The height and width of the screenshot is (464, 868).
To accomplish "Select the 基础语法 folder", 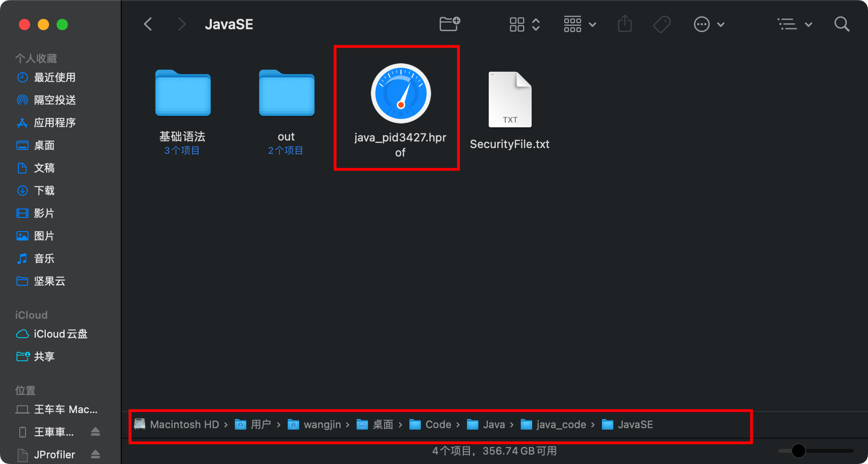I will coord(183,93).
